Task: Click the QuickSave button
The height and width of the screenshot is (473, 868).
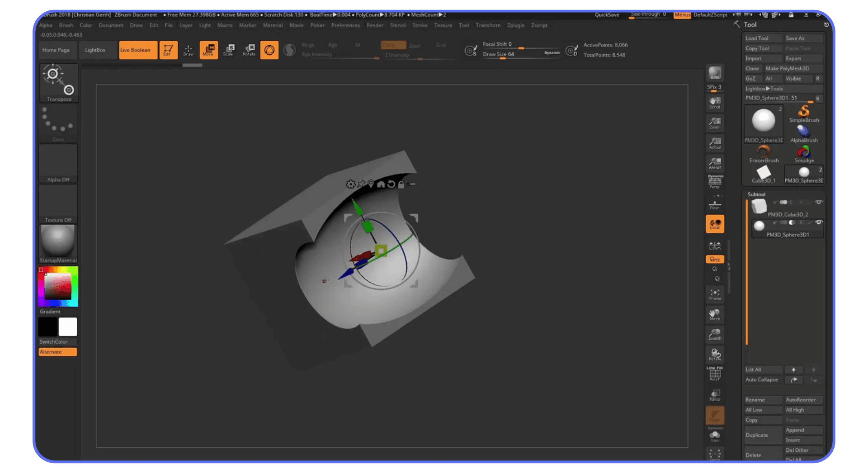Action: [x=607, y=14]
